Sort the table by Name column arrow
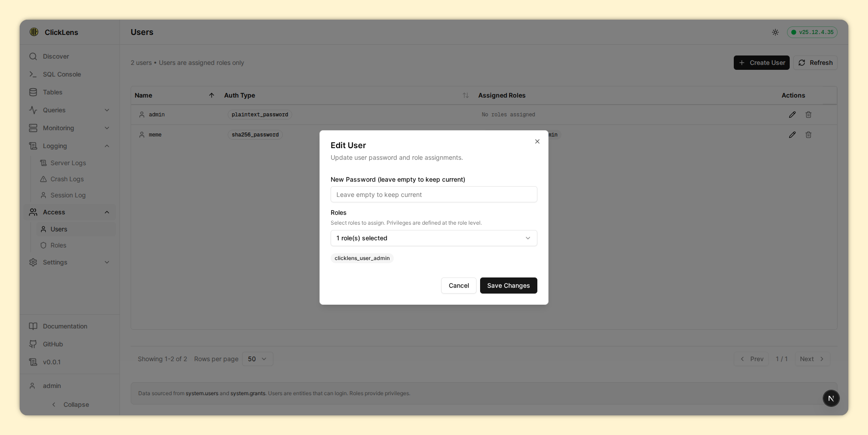 (x=212, y=95)
